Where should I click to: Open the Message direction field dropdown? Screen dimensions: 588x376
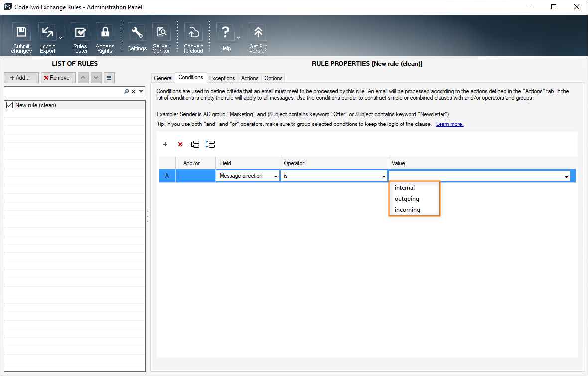click(276, 176)
